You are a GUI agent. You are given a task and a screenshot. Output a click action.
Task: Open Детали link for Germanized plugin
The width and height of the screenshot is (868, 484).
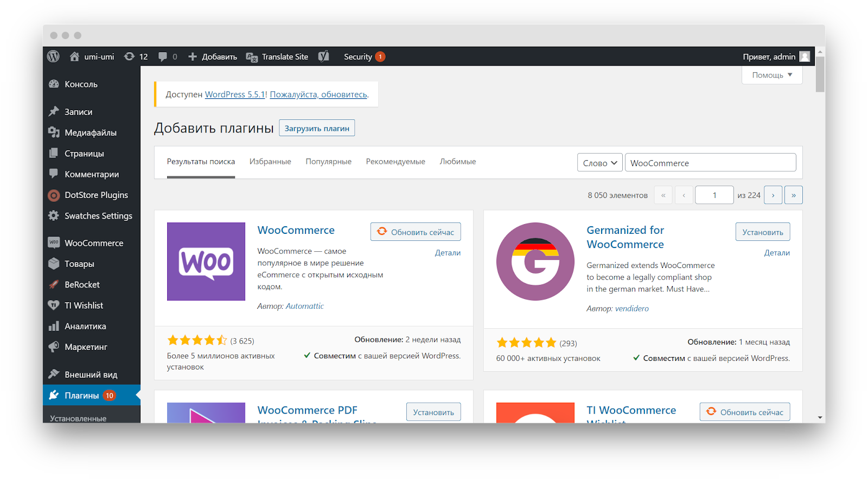[777, 253]
